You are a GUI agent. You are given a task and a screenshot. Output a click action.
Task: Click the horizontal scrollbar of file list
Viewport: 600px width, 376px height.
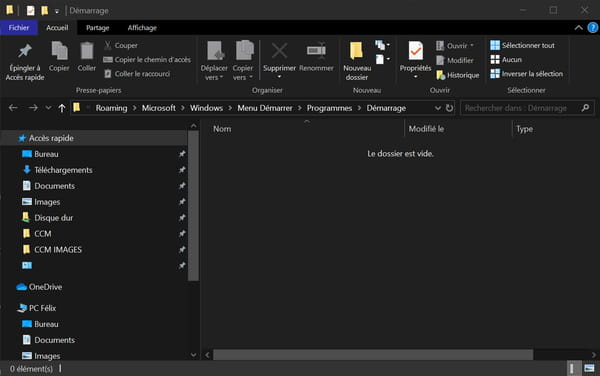point(373,355)
